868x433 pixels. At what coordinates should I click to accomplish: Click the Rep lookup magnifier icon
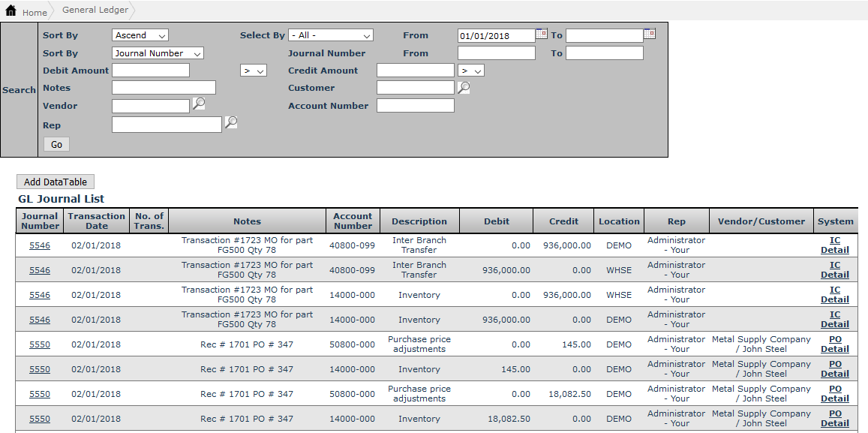click(231, 122)
